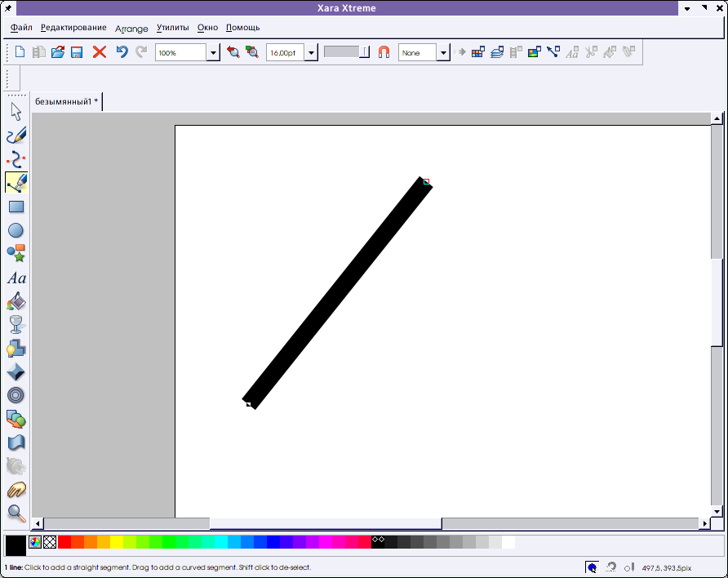Click the Contour concentric rings tool
The height and width of the screenshot is (578, 728).
click(16, 395)
